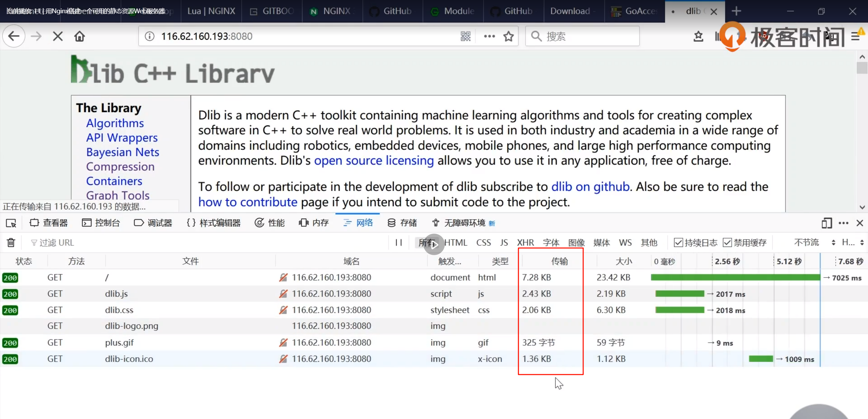Image resolution: width=868 pixels, height=419 pixels.
Task: Open the 查看器 inspector tab
Action: pos(49,223)
